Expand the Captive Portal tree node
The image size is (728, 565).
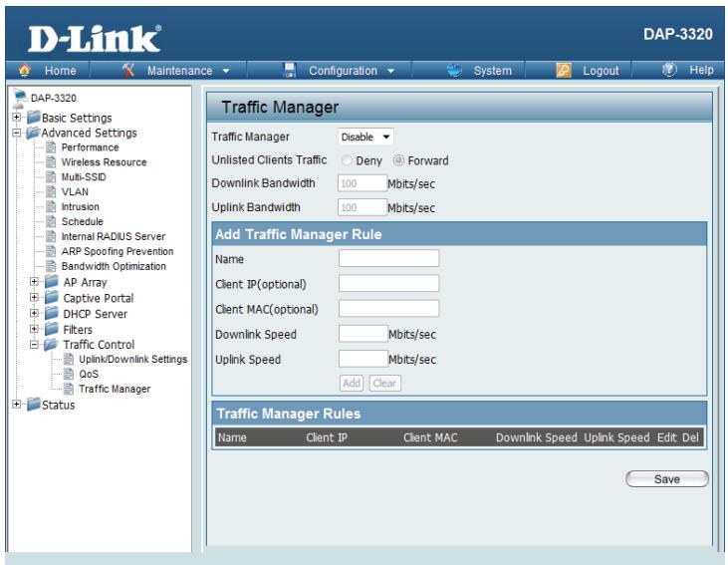click(x=34, y=297)
